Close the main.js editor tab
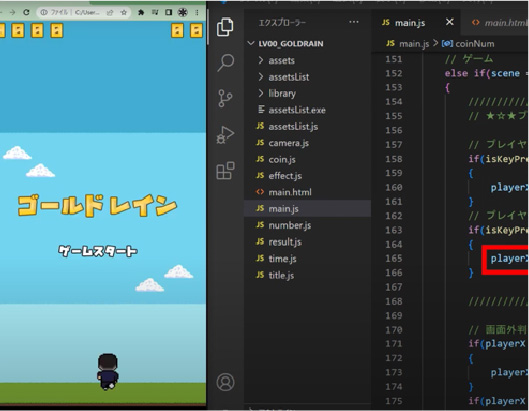Image resolution: width=529 pixels, height=411 pixels. (x=449, y=22)
